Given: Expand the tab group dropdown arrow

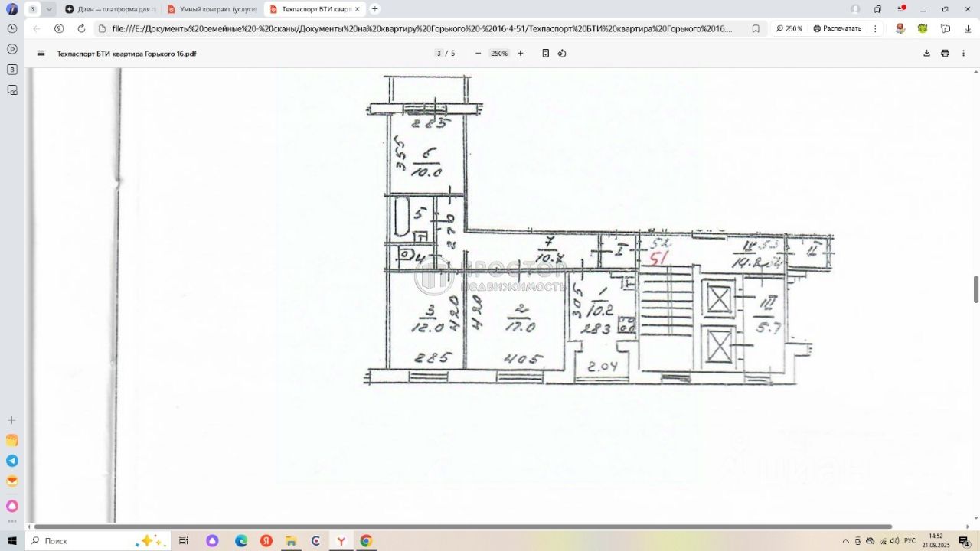Looking at the screenshot, I should tap(49, 9).
